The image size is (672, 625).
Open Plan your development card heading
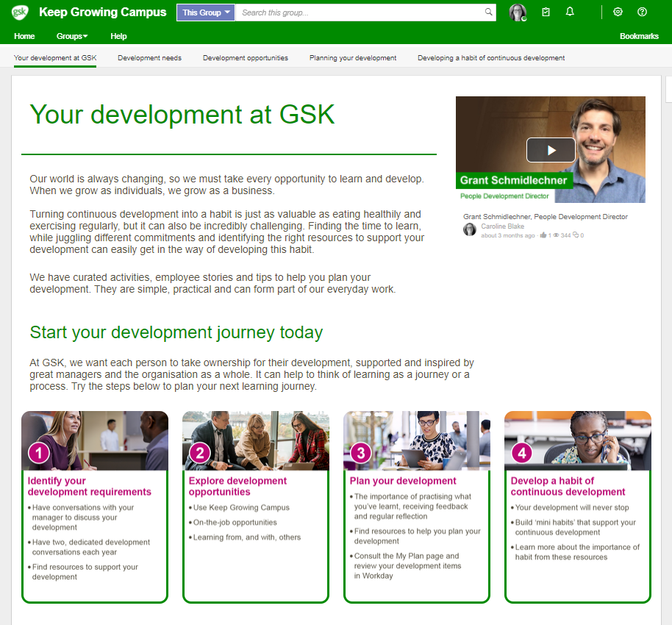click(x=403, y=481)
